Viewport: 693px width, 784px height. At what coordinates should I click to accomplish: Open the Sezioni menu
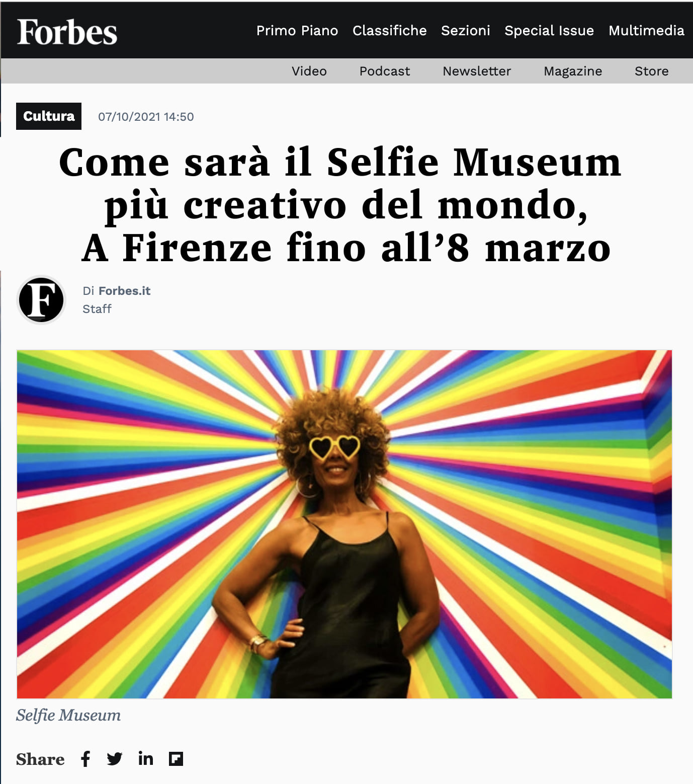click(x=466, y=31)
